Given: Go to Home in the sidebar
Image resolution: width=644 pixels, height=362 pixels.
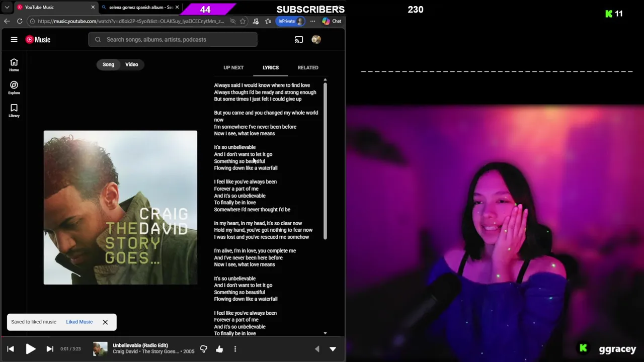Looking at the screenshot, I should [14, 65].
